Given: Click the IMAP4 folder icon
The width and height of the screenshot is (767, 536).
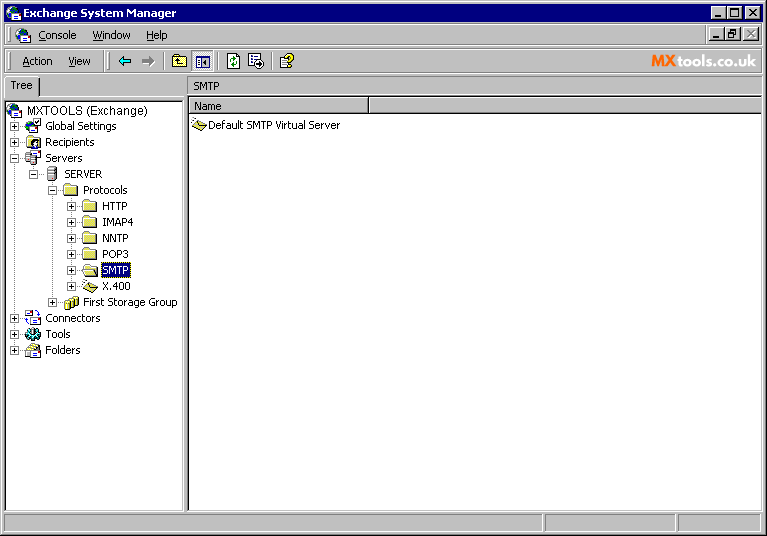Looking at the screenshot, I should (90, 222).
